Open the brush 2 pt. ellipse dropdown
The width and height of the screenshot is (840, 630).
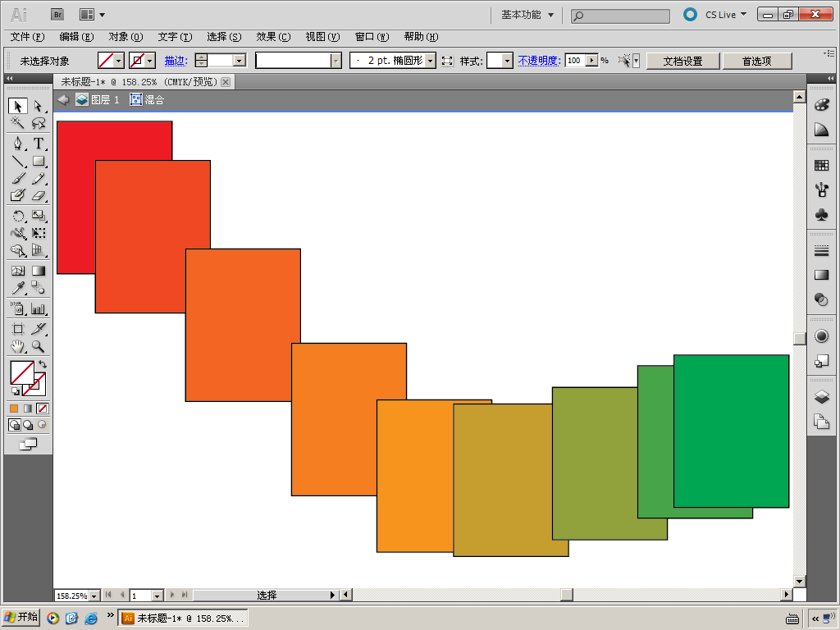tap(430, 61)
